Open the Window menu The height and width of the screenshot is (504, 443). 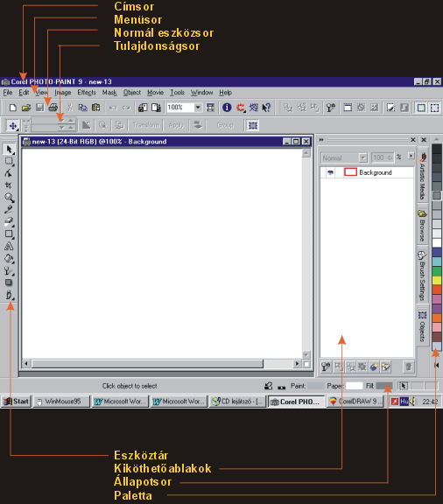201,93
